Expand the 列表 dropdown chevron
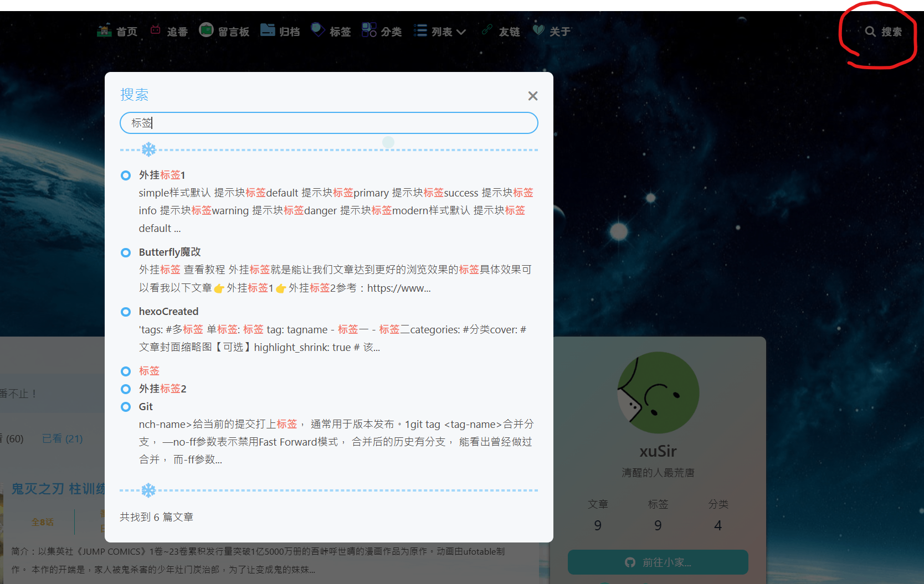Viewport: 924px width, 584px height. [x=461, y=32]
